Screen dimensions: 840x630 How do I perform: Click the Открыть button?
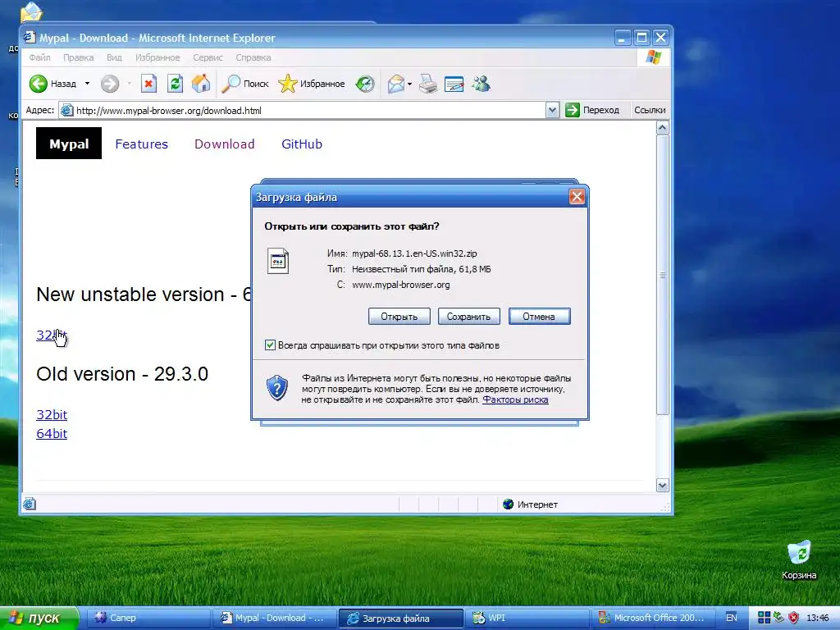tap(399, 316)
